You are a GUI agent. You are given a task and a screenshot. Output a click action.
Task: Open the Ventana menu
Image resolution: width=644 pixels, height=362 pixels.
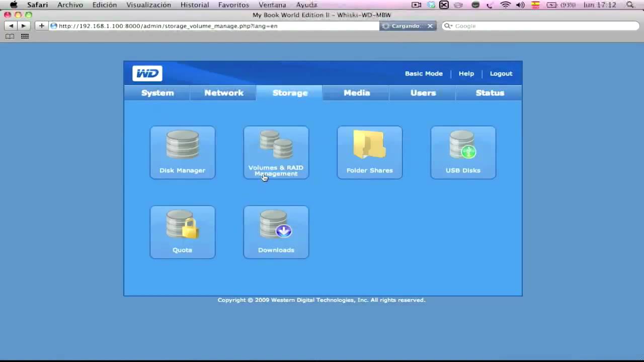pos(272,5)
